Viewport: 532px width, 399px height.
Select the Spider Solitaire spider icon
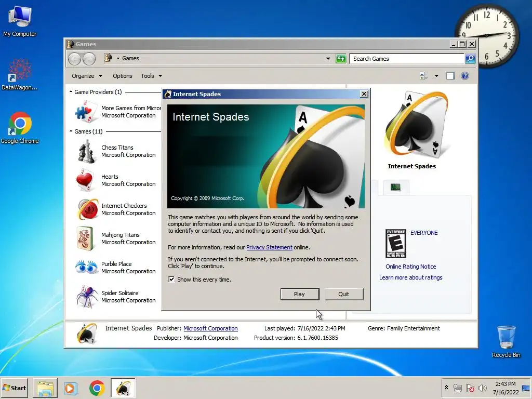[87, 297]
